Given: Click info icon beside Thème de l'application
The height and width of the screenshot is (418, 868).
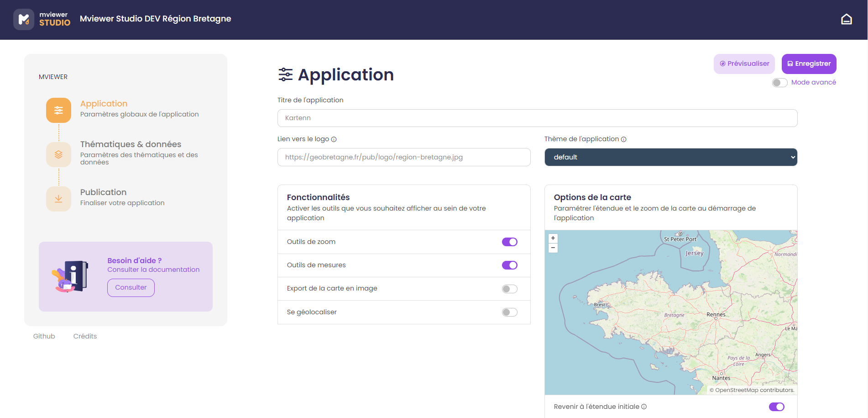Looking at the screenshot, I should coord(623,139).
